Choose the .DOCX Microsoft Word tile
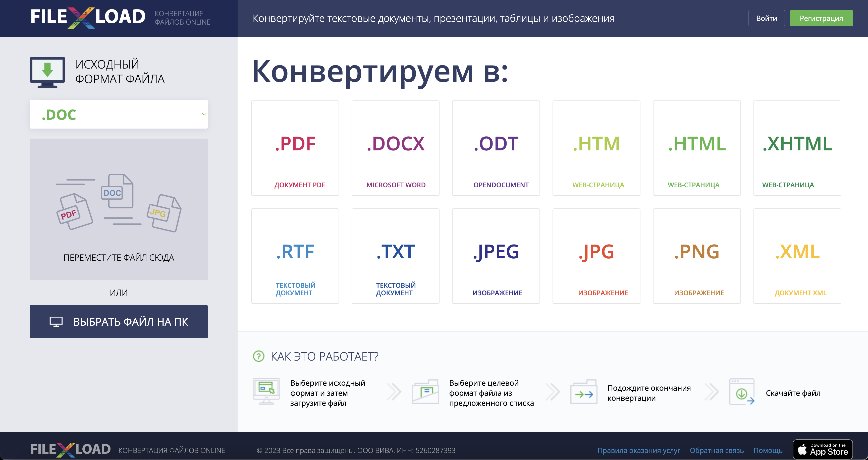868x460 pixels. pos(395,148)
